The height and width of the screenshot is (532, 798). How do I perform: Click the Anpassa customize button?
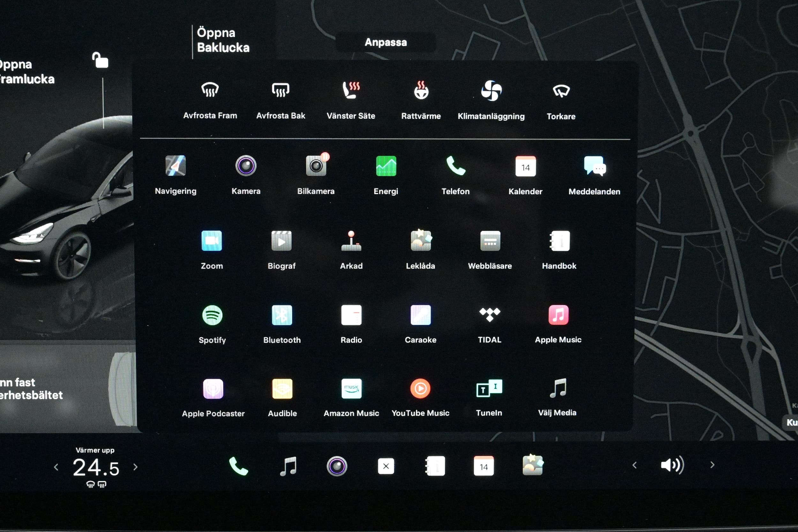pos(385,42)
